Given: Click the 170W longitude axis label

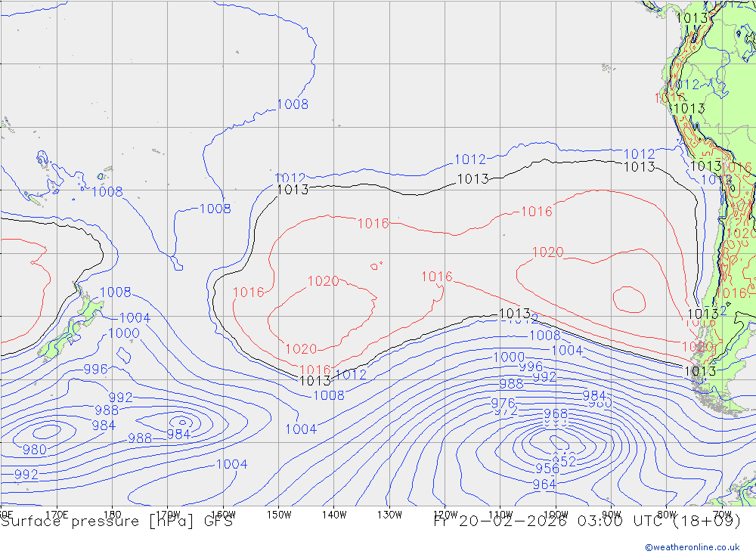Looking at the screenshot, I should (x=168, y=515).
